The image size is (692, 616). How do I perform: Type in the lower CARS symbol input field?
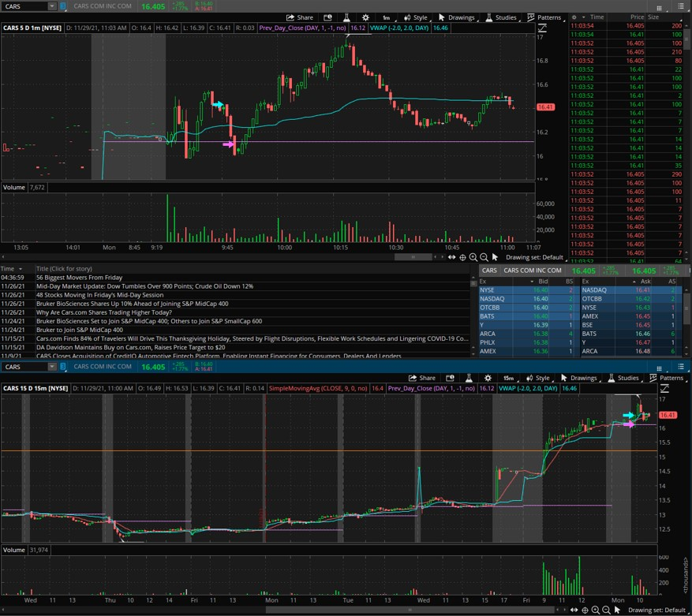(25, 367)
